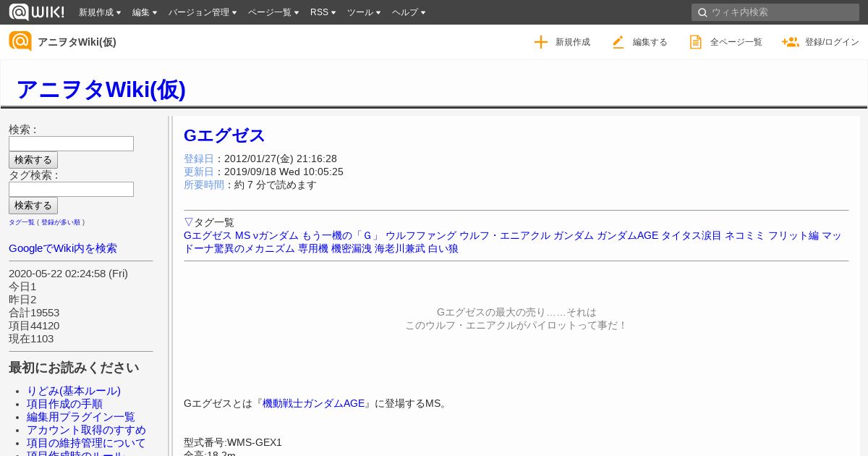Viewport: 868px width, 456px height.
Task: Click 編集する header button
Action: click(x=639, y=42)
